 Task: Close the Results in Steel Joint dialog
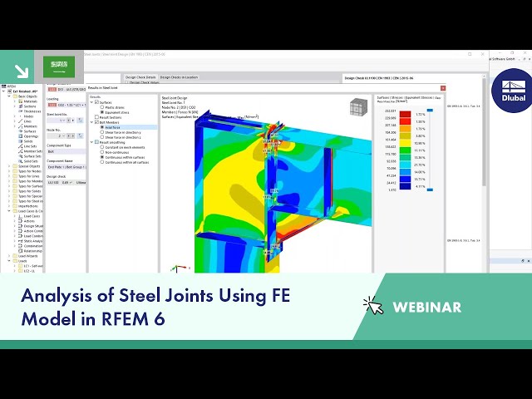point(443,88)
